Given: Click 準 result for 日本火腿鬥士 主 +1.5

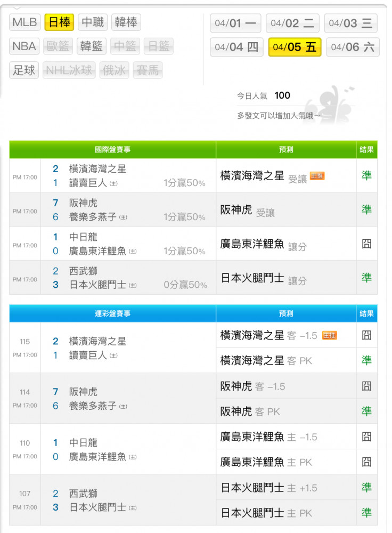Looking at the screenshot, I should [366, 488].
